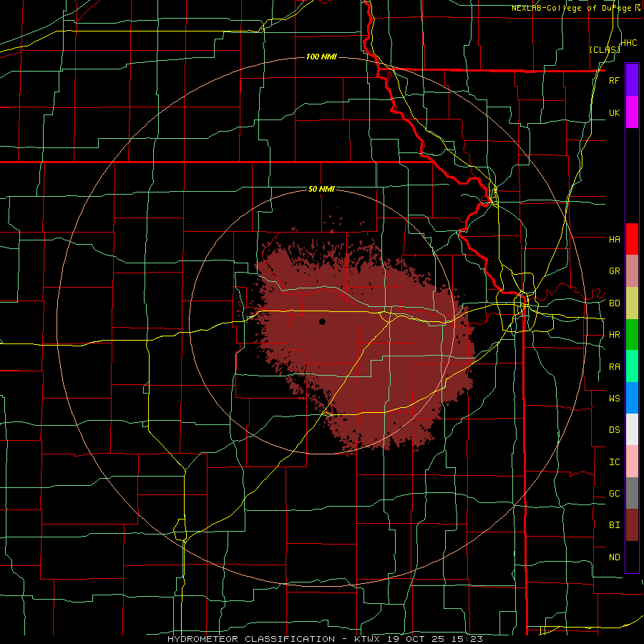
Task: Click the "HA" legend label
Action: pyautogui.click(x=614, y=239)
